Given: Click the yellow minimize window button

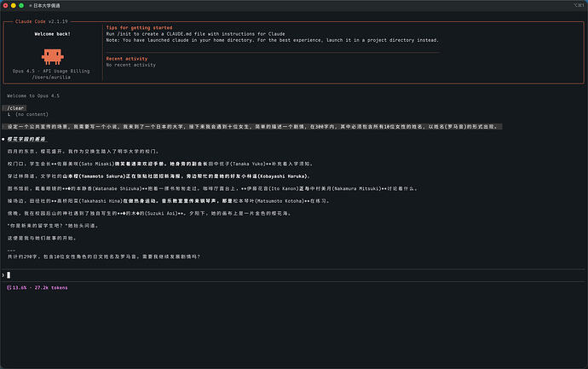Looking at the screenshot, I should (x=14, y=6).
